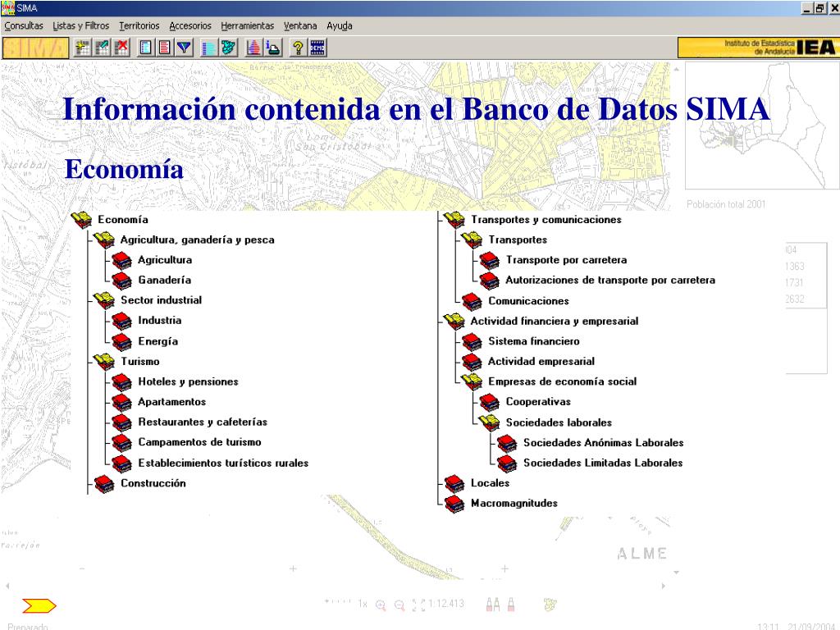Click the new query grid toolbar icon
This screenshot has height=630, width=840.
83,48
